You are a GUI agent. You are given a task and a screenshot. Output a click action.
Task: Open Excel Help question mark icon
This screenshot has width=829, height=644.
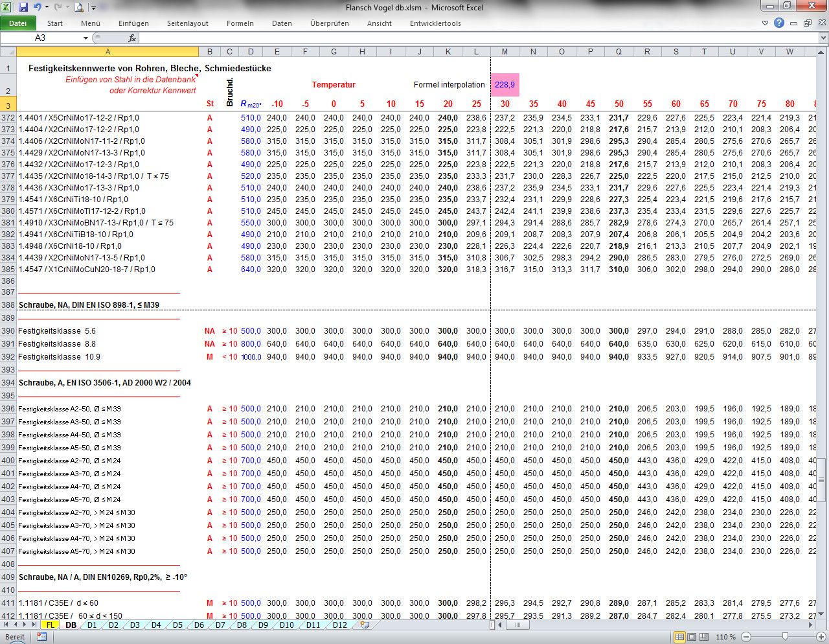pos(779,23)
